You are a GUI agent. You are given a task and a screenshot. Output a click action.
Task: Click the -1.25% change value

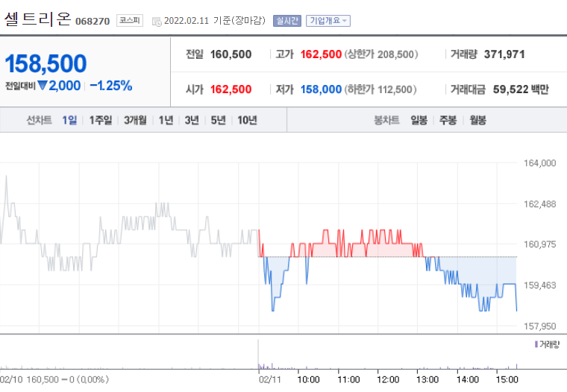click(111, 86)
